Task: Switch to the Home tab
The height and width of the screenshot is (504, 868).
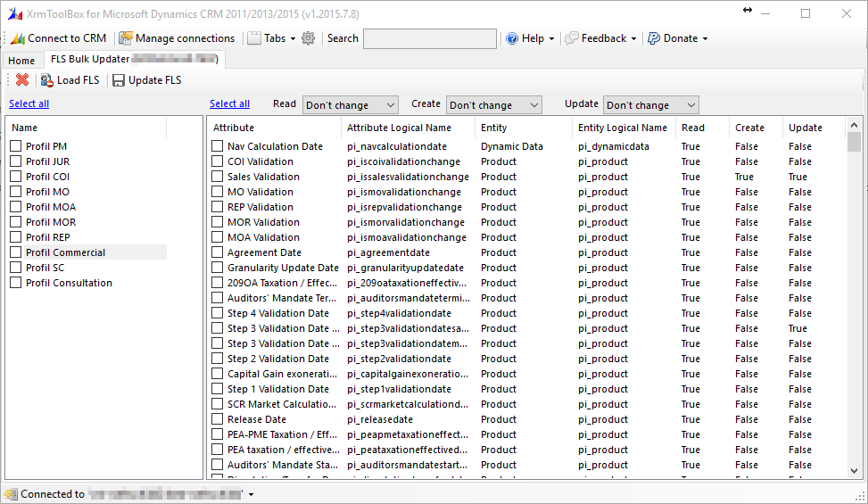Action: (21, 61)
